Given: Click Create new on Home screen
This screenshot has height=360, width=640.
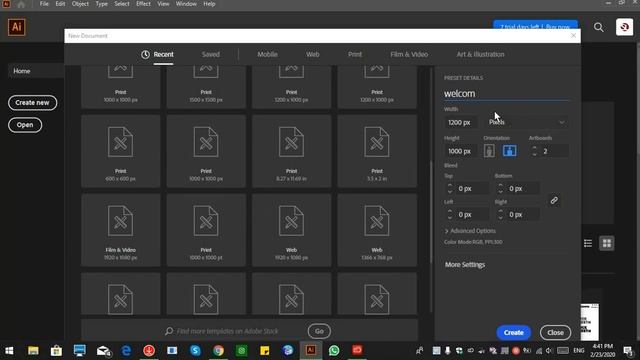Looking at the screenshot, I should point(32,103).
